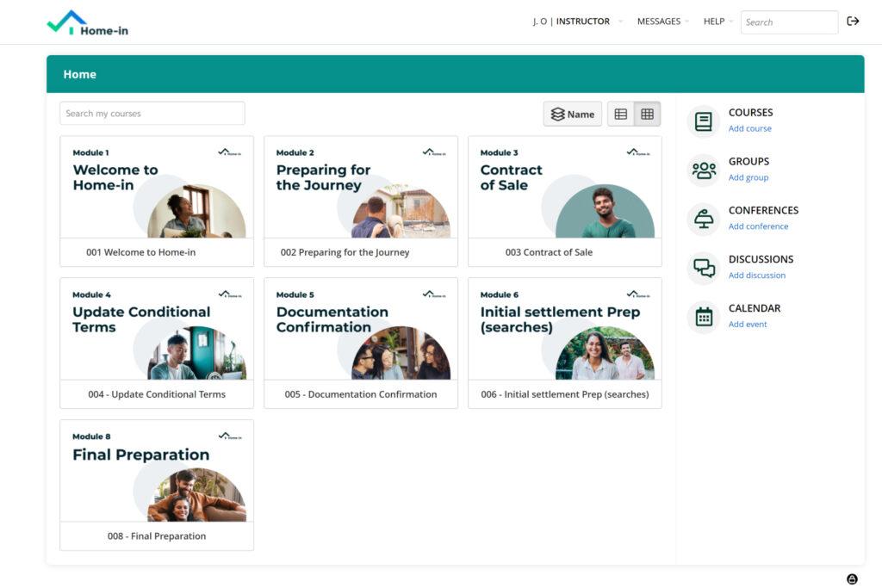Switch to grid view layout
This screenshot has width=882, height=588.
[x=647, y=114]
